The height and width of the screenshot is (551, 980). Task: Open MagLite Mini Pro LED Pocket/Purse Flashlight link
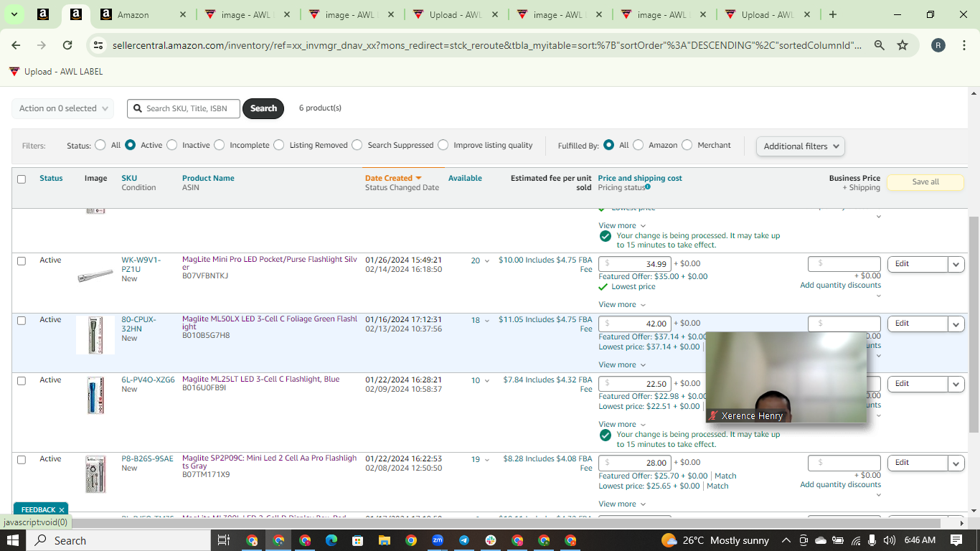269,263
